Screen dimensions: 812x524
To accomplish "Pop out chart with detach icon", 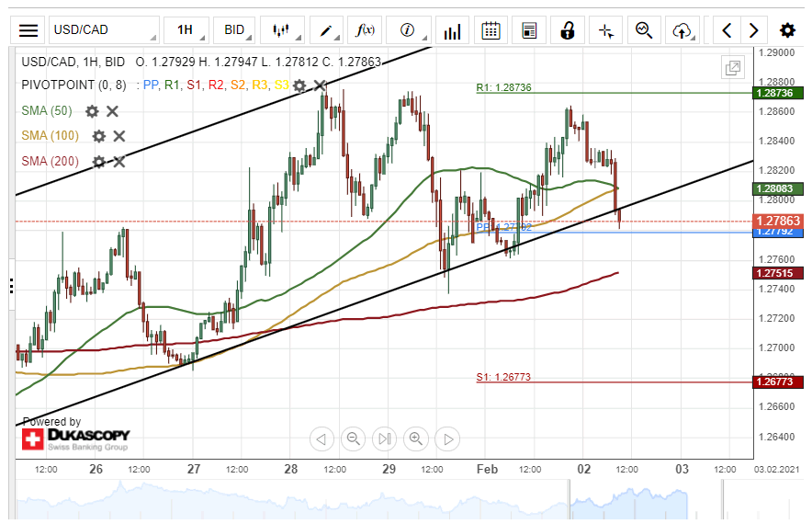I will coord(733,67).
